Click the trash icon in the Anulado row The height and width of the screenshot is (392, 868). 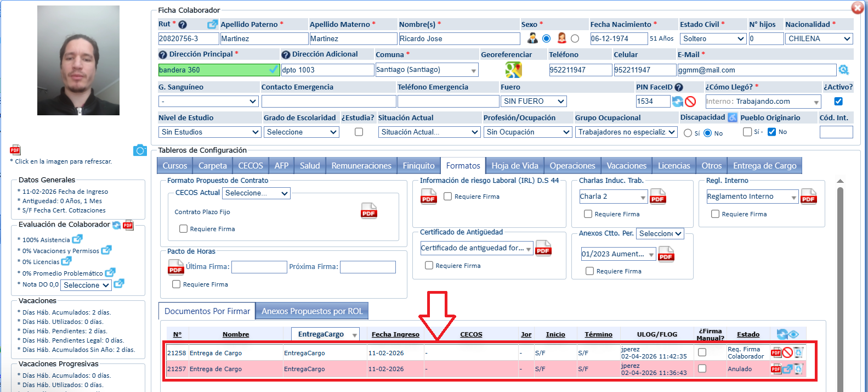pos(798,369)
